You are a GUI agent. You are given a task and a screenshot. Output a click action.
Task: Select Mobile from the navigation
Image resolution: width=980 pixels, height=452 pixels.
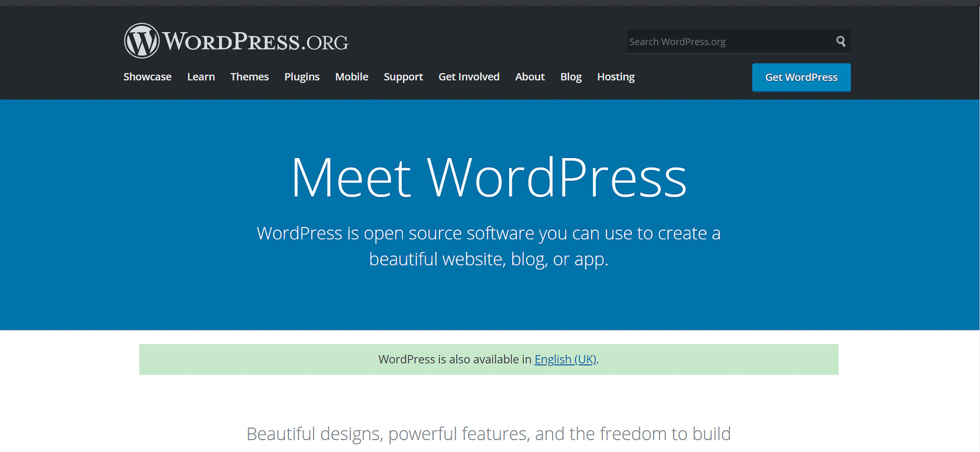(x=352, y=77)
